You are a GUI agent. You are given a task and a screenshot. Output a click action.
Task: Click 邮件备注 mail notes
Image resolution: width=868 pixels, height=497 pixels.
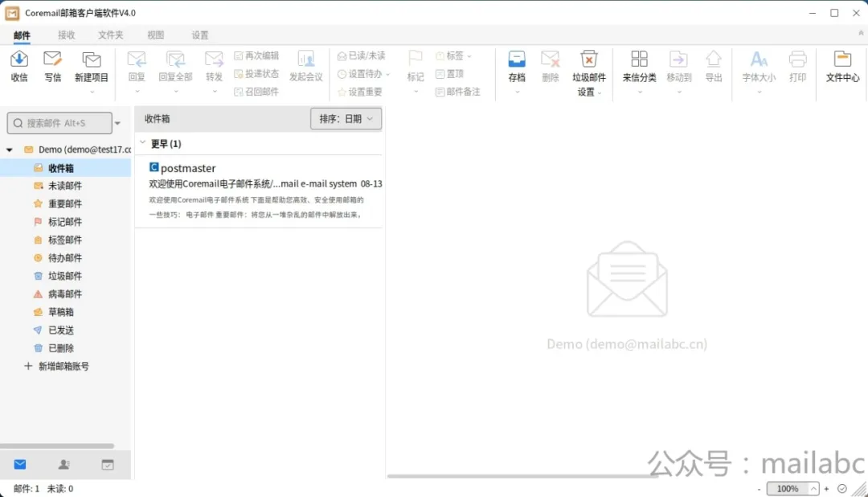point(458,92)
